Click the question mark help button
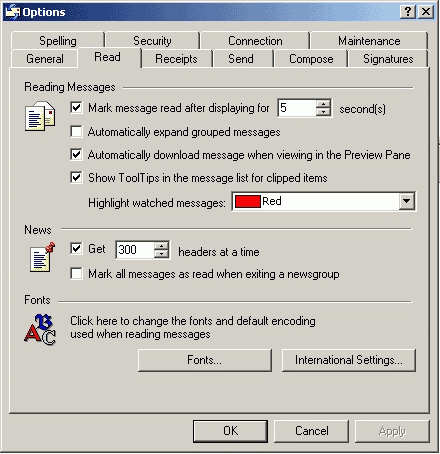This screenshot has width=440, height=454. (x=408, y=12)
